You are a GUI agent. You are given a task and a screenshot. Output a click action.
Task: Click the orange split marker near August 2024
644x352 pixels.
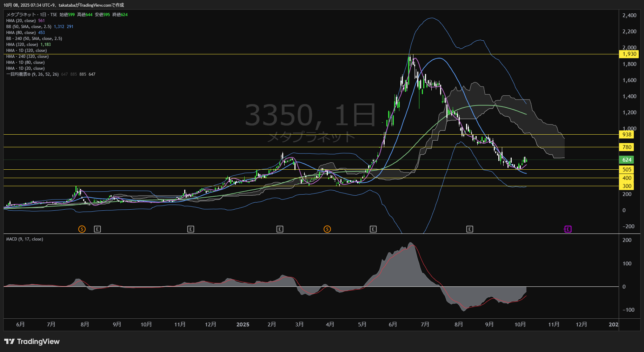[82, 229]
